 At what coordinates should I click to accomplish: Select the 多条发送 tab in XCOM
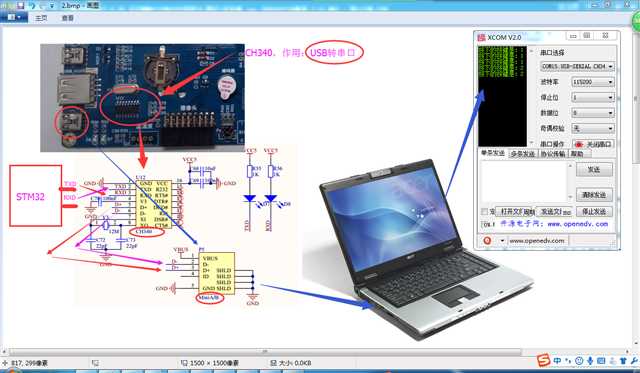(x=523, y=154)
